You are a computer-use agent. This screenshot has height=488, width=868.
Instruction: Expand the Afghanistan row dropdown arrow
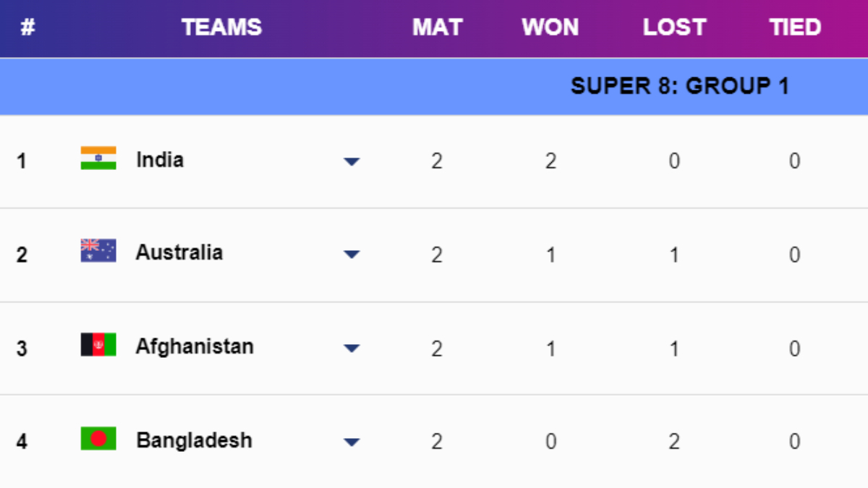click(x=352, y=348)
